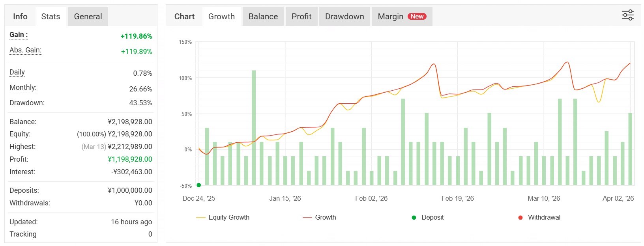
Task: Open chart settings sliders icon
Action: (x=627, y=15)
